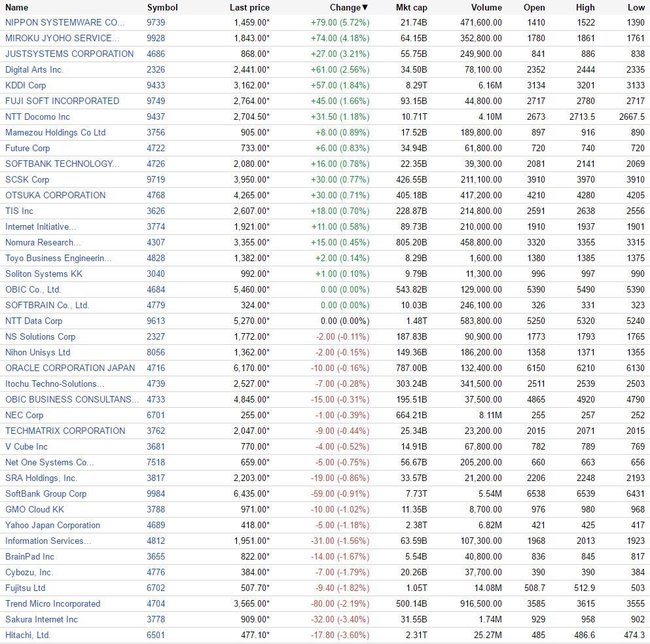Open BrainPad Inc link

[29, 556]
